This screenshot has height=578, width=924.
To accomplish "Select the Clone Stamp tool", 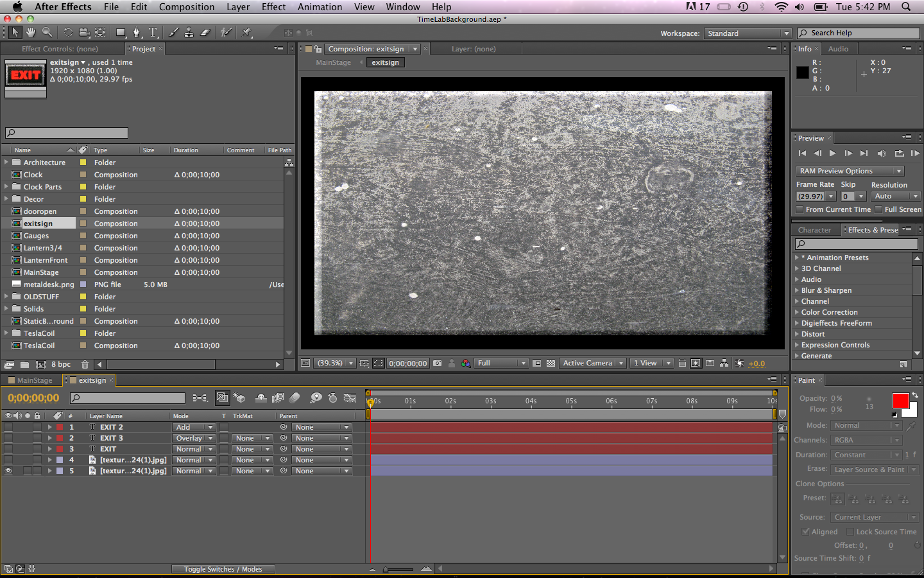I will (189, 32).
